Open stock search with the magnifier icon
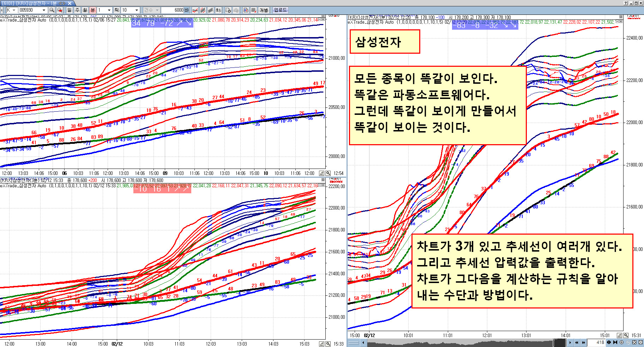The image size is (644, 347). [x=52, y=10]
